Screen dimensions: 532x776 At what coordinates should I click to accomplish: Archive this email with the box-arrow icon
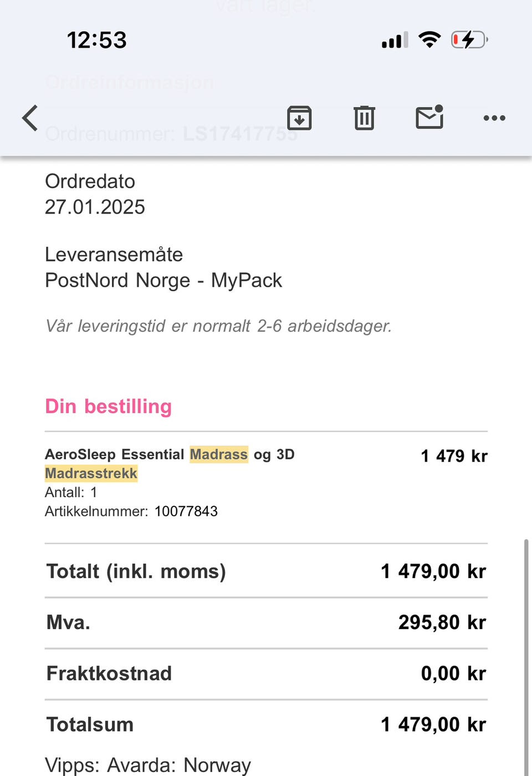coord(299,118)
